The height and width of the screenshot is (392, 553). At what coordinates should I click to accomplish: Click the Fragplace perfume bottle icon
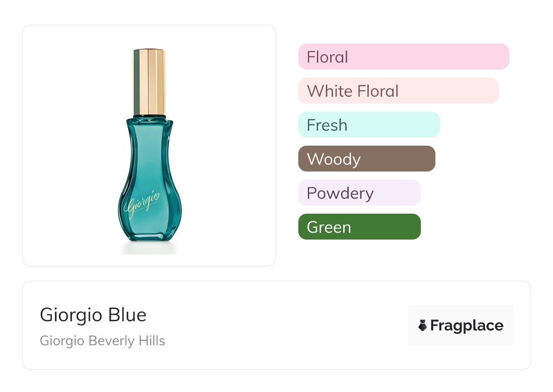(423, 325)
